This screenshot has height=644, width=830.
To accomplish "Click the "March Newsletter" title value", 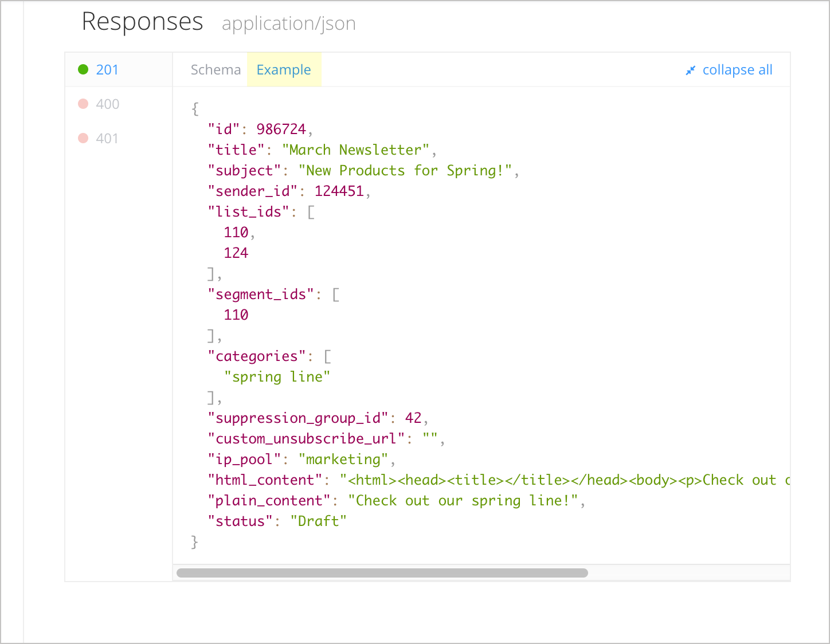I will [x=355, y=150].
